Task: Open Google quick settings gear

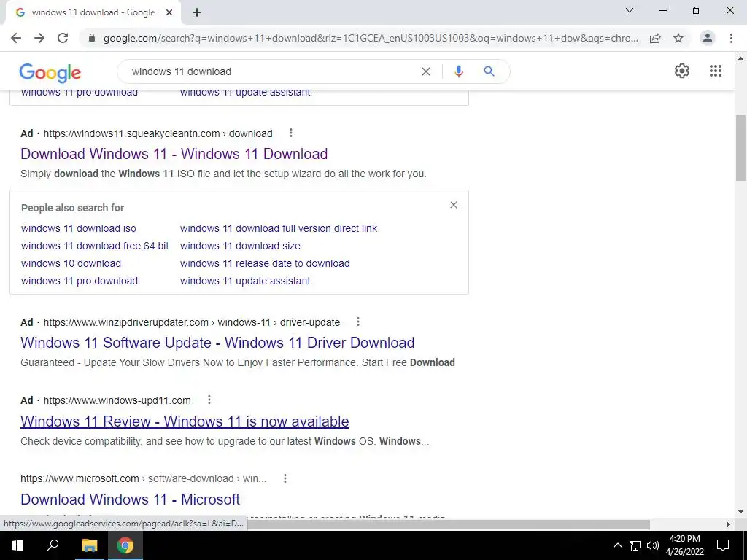Action: coord(682,71)
